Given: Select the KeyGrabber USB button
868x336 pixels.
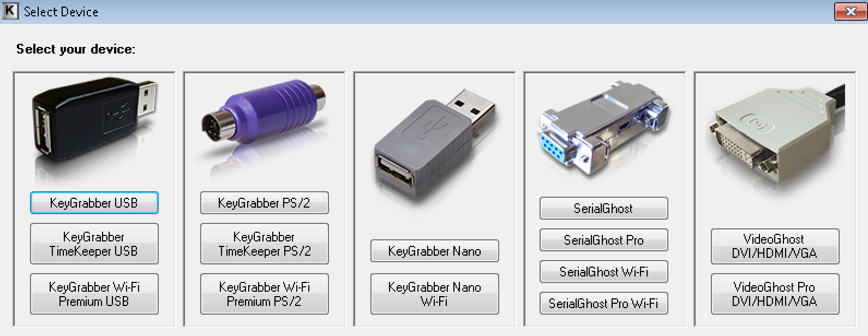Looking at the screenshot, I should pos(94,203).
